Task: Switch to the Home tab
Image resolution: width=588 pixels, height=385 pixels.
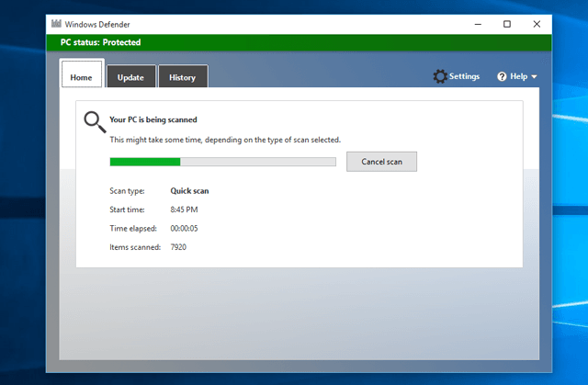Action: click(x=82, y=74)
